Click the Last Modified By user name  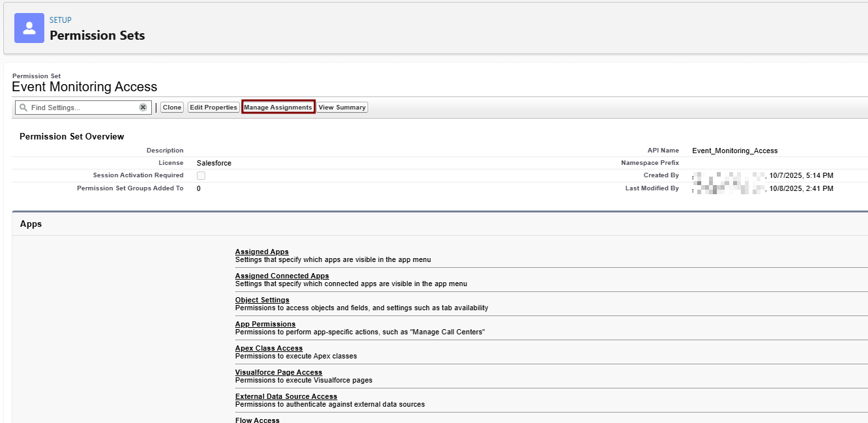click(x=729, y=189)
